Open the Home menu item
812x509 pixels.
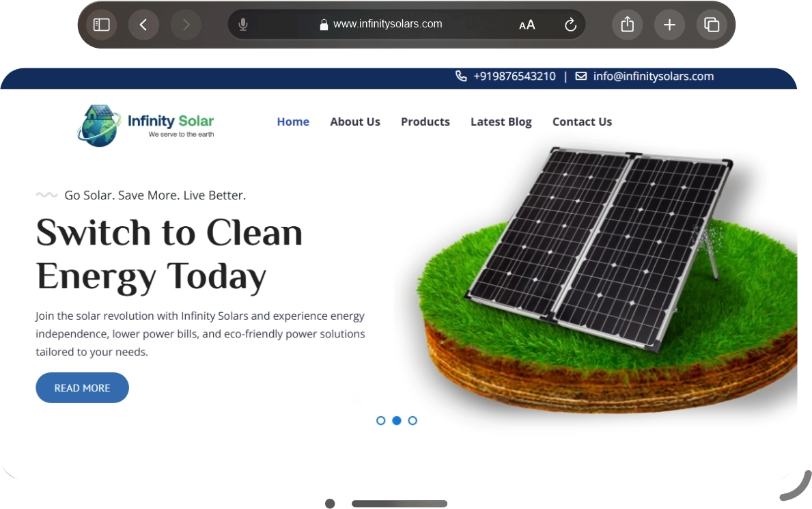pos(293,122)
